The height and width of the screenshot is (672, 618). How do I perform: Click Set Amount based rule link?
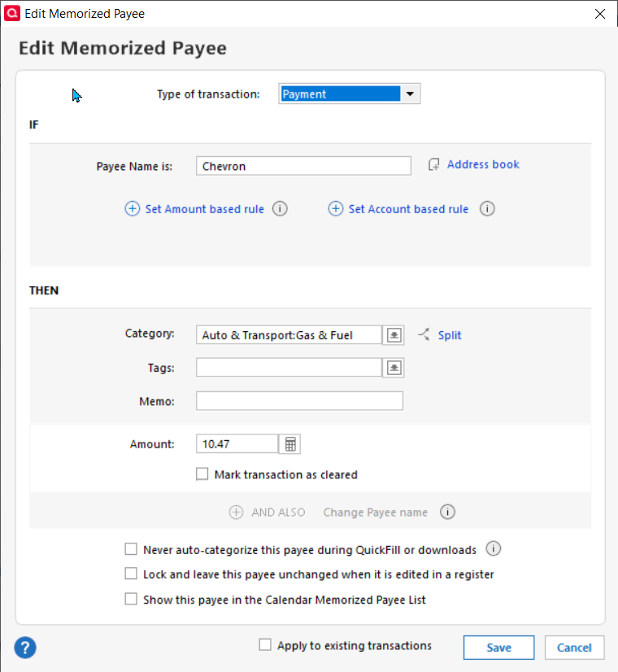[x=204, y=209]
